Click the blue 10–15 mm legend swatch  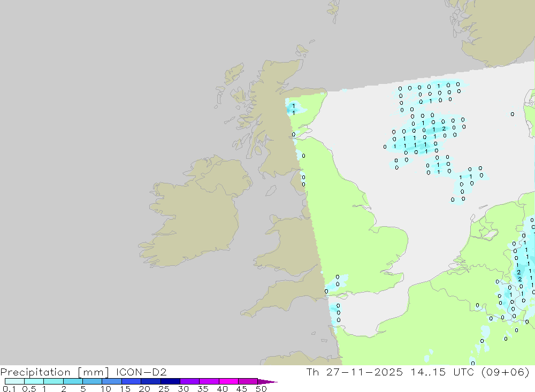tap(112, 381)
